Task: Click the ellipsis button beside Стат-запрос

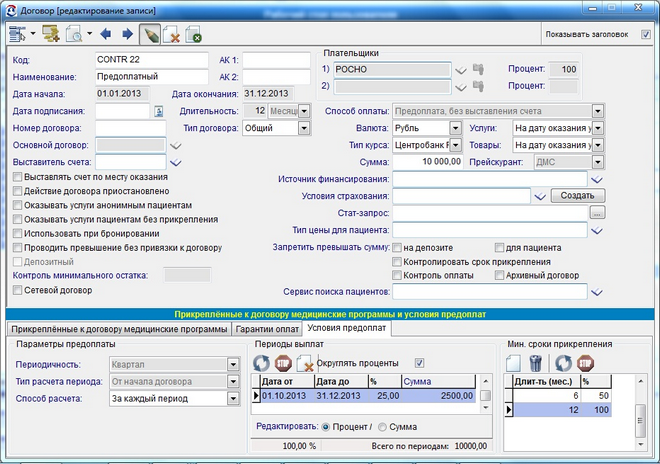Action: [597, 213]
